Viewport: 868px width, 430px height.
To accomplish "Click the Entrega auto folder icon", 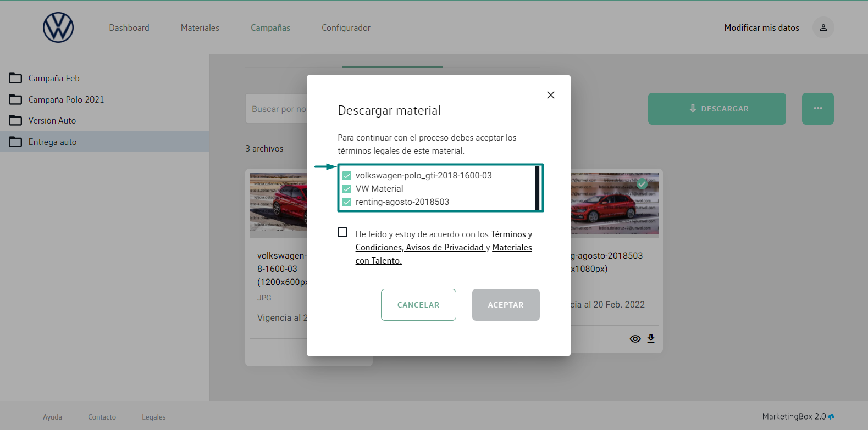I will click(x=15, y=142).
